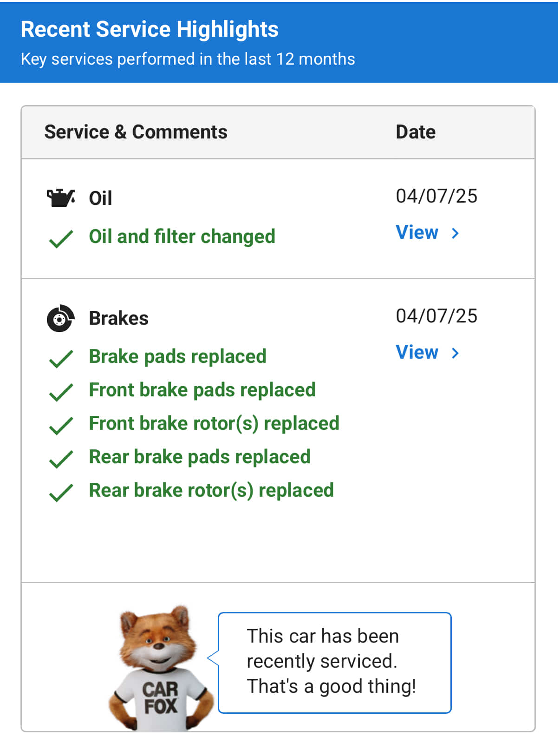Select the Service & Comments column header
Viewport: 560px width, 750px height.
coord(136,132)
